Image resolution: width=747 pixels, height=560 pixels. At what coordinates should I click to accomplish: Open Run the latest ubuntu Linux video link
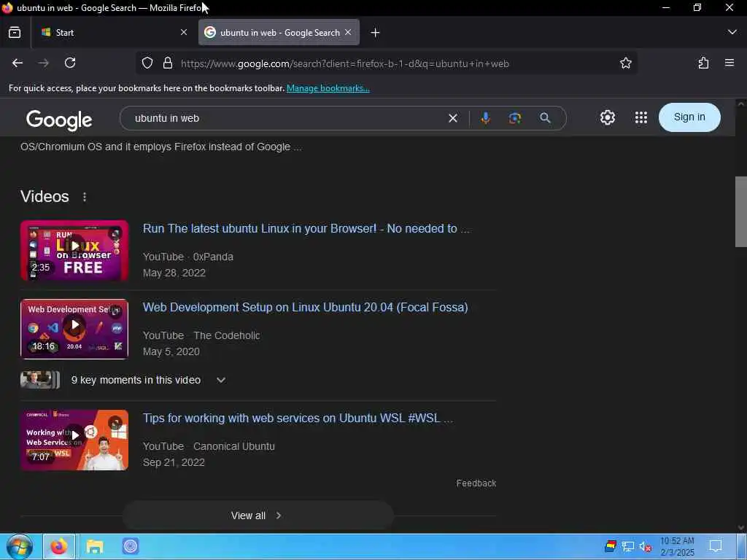306,228
